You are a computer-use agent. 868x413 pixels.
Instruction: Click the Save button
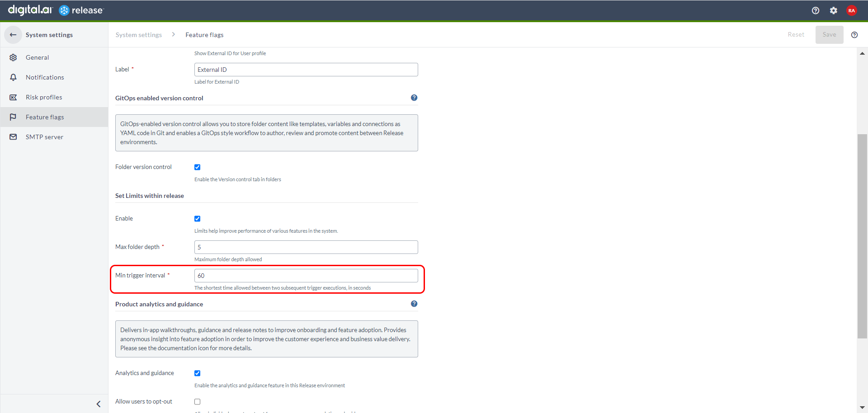click(830, 35)
